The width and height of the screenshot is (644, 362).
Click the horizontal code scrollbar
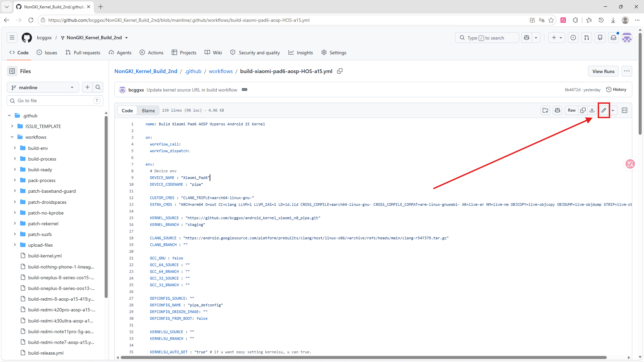(364, 357)
